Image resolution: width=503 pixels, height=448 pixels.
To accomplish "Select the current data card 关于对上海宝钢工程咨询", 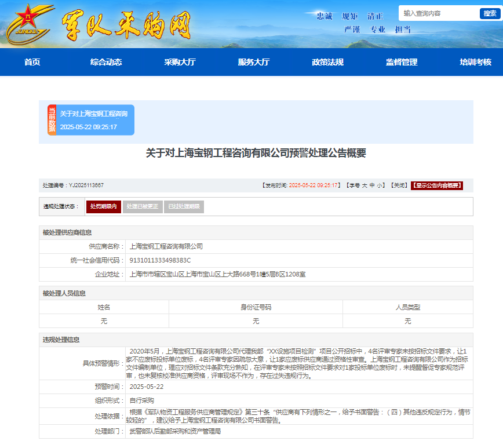I will pyautogui.click(x=91, y=120).
